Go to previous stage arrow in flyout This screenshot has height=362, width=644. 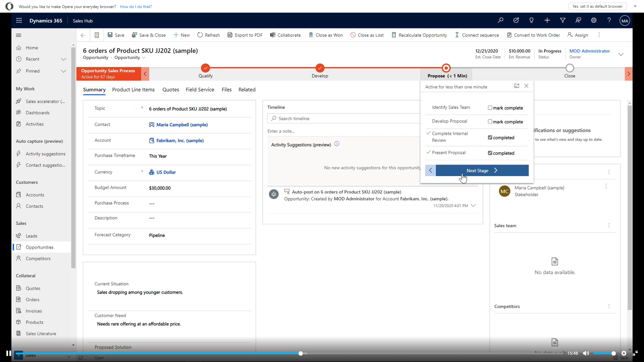tap(430, 171)
